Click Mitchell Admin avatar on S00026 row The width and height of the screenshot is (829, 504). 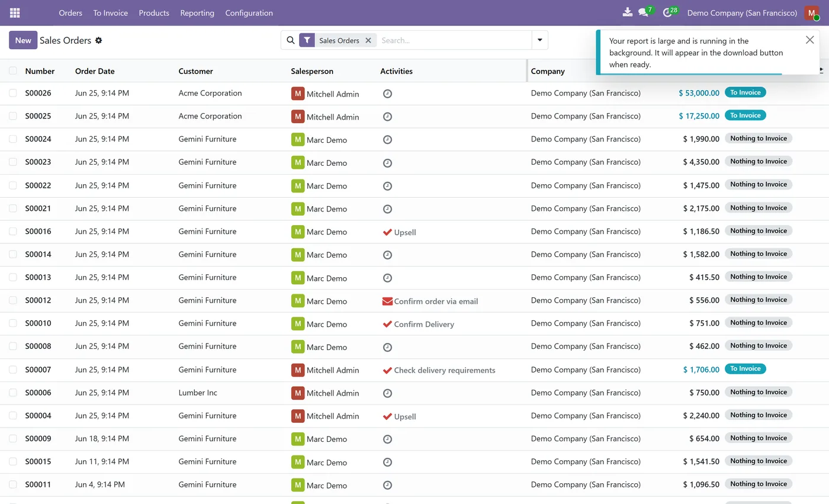click(x=298, y=94)
